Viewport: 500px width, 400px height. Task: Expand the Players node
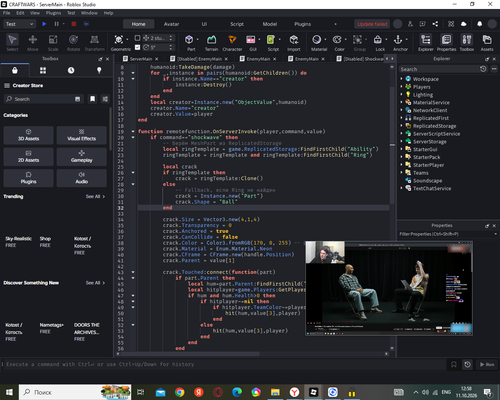click(x=401, y=87)
